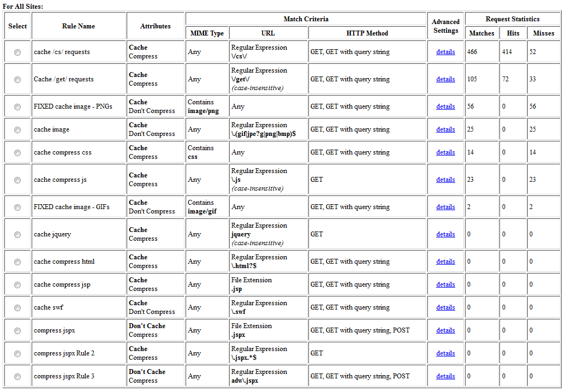
Task: Select radio for 'FIXED cache image - GIFs'
Action: [x=17, y=207]
